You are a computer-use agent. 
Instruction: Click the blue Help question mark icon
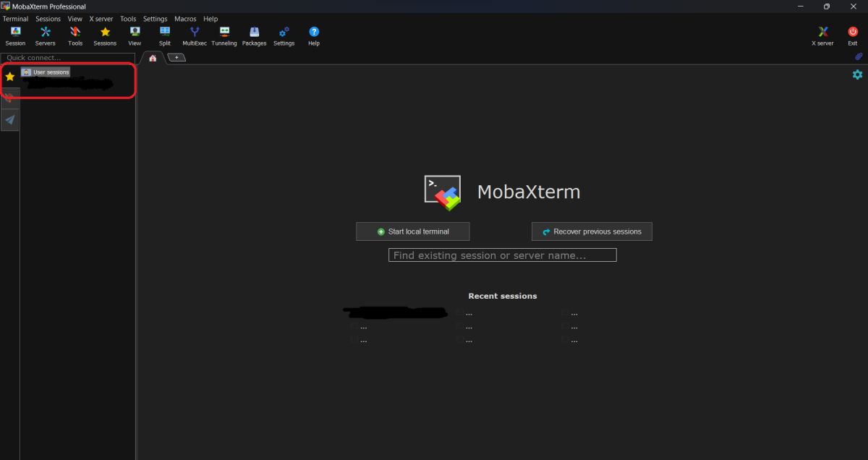(314, 33)
